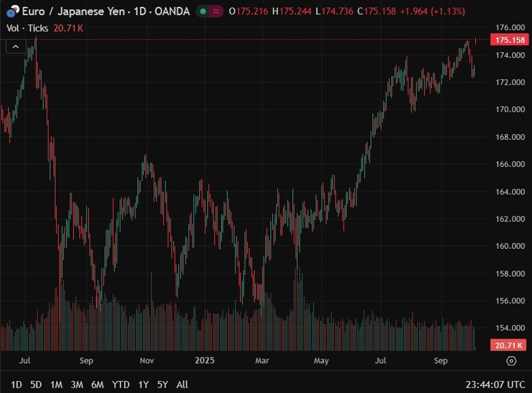Select the 5D date range
The height and width of the screenshot is (393, 532).
(36, 385)
